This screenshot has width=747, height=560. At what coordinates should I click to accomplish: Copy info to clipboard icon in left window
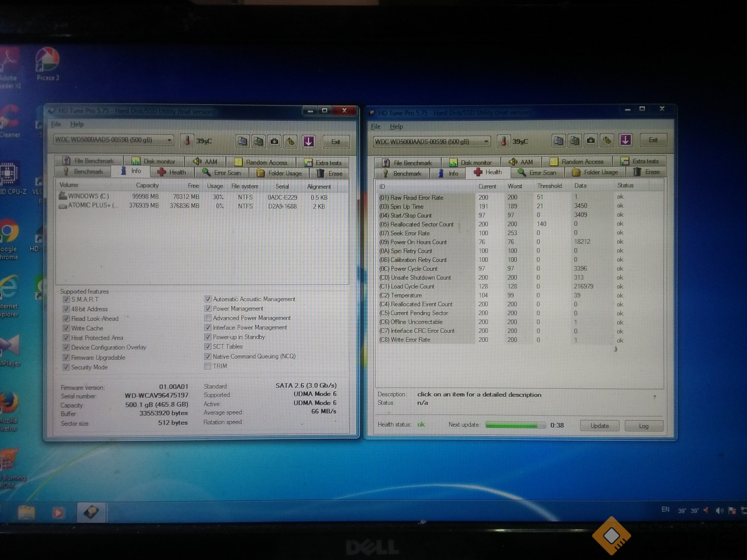coord(242,141)
